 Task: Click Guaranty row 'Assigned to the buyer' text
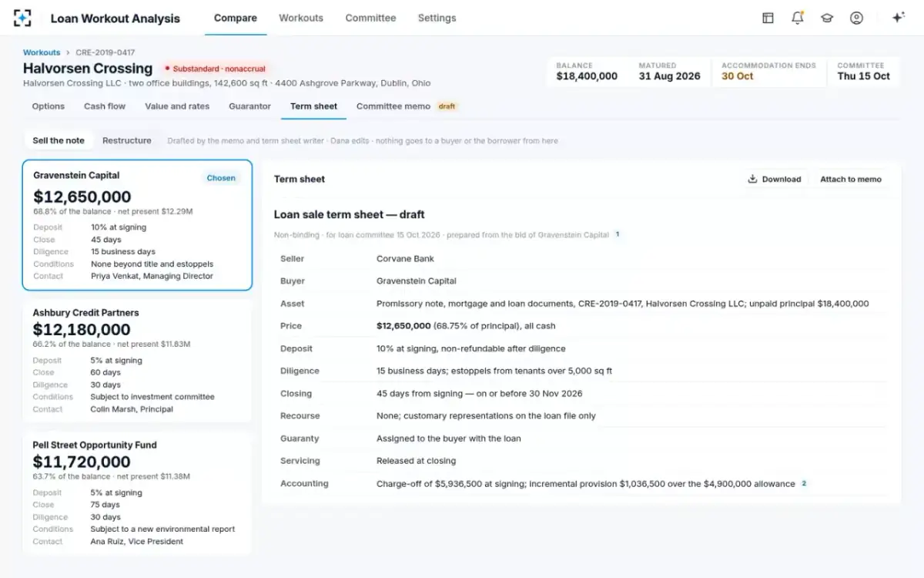(449, 439)
